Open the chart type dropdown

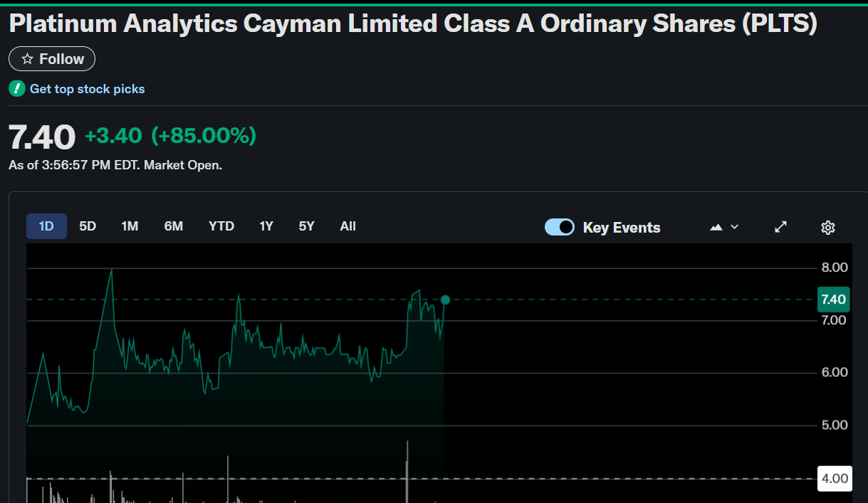click(724, 227)
